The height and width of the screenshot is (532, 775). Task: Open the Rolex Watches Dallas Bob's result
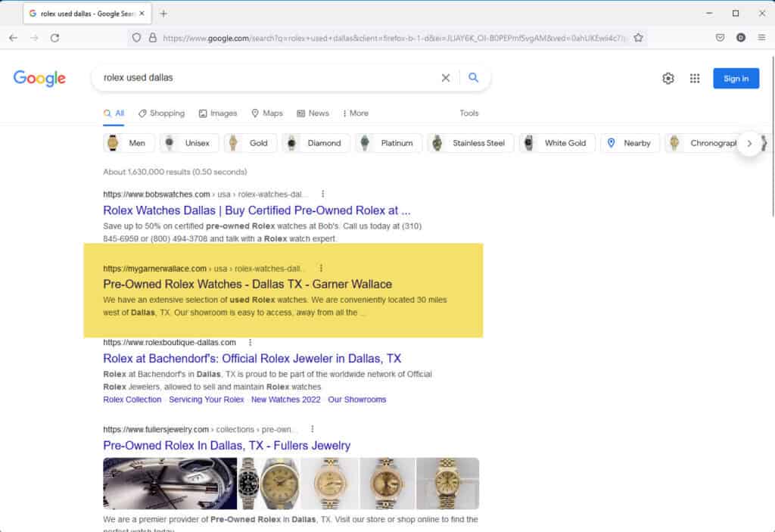(x=257, y=210)
